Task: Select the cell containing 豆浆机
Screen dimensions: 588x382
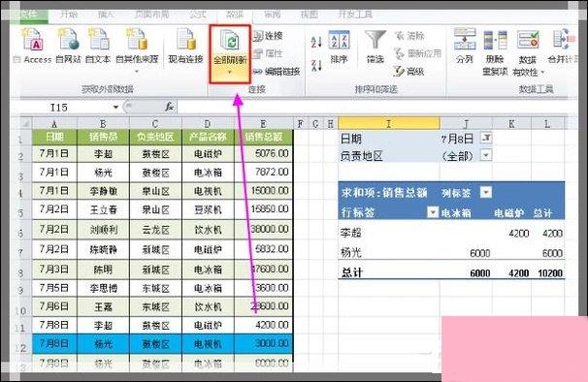Action: (x=208, y=209)
